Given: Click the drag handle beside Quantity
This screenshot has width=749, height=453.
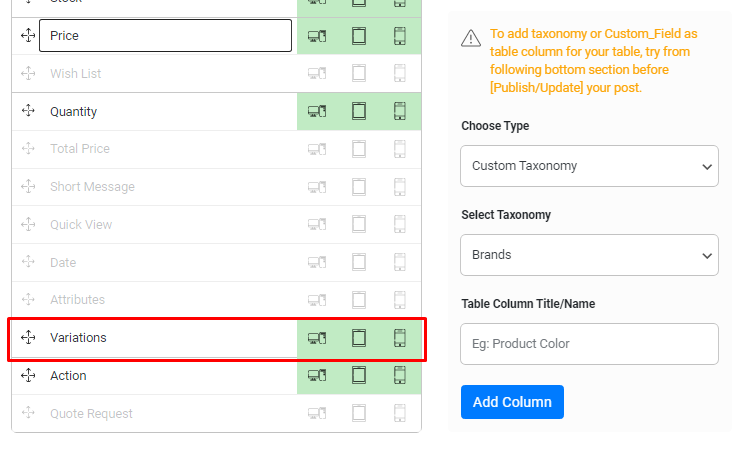Looking at the screenshot, I should click(x=28, y=111).
